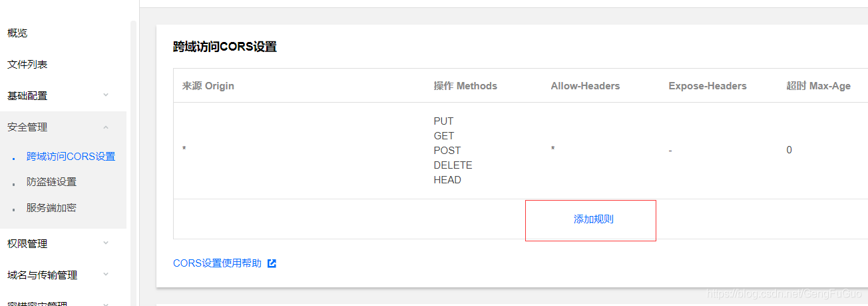Click the 安全管理 section label
Screen dimensions: 868x306
[x=27, y=127]
